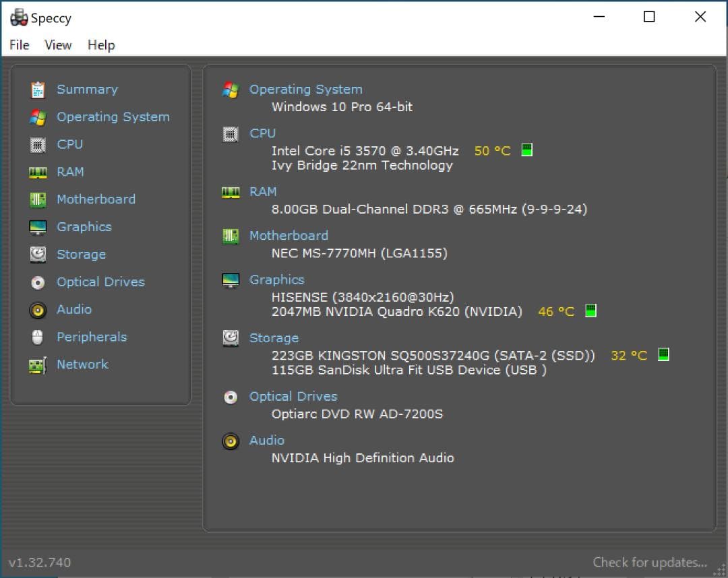Select the Network sidebar icon
The image size is (728, 578).
pyautogui.click(x=39, y=364)
